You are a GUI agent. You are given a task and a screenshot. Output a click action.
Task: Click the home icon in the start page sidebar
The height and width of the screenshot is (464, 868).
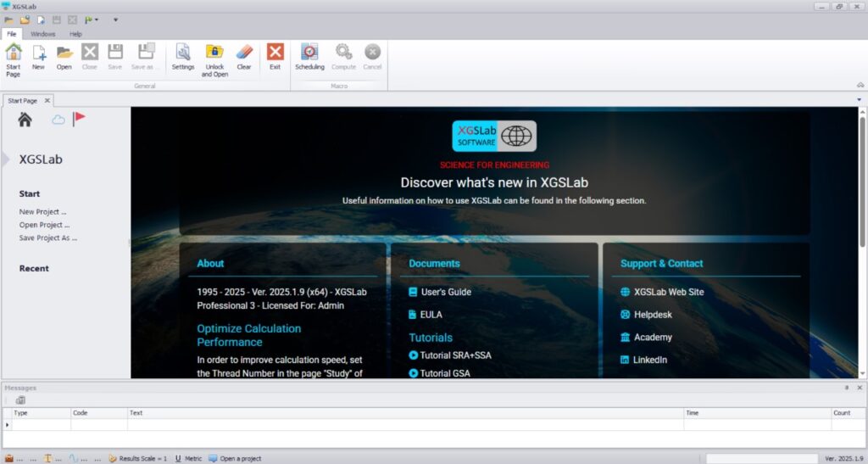tap(25, 119)
